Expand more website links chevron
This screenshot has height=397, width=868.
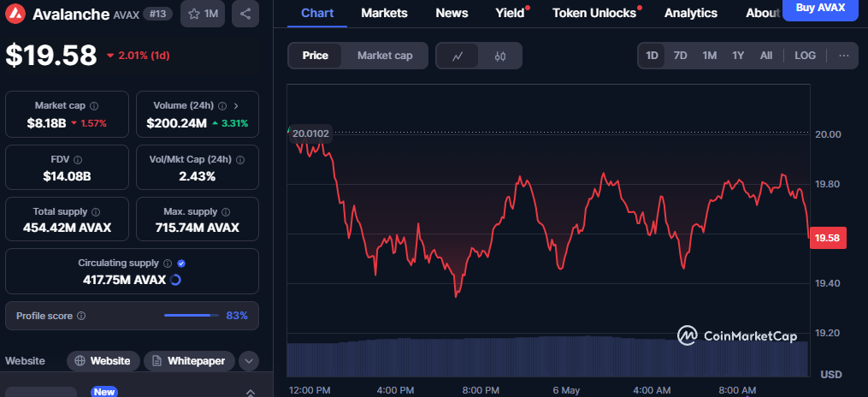click(249, 361)
